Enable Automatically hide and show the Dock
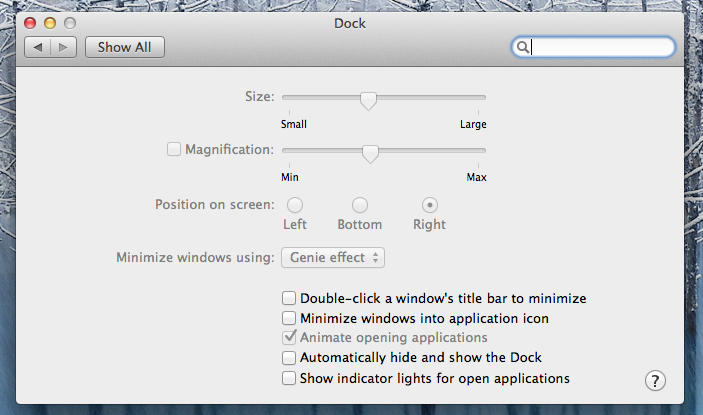The image size is (703, 415). [x=289, y=358]
